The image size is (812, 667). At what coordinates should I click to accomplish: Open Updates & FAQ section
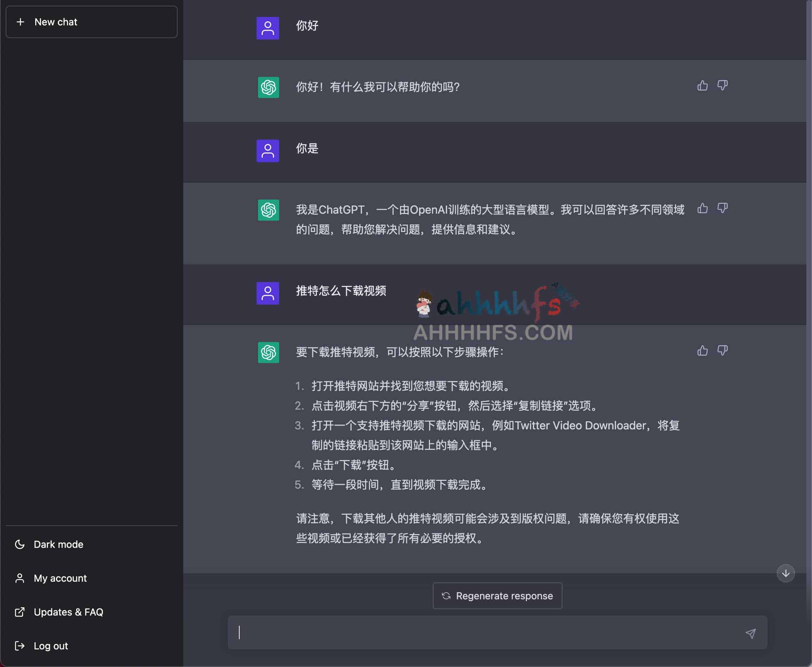click(68, 612)
